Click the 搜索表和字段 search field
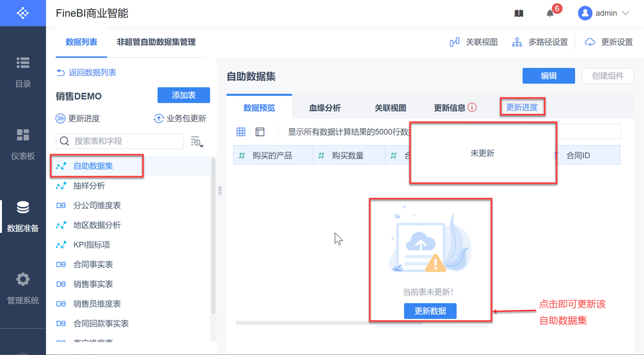The height and width of the screenshot is (355, 644). [x=120, y=141]
